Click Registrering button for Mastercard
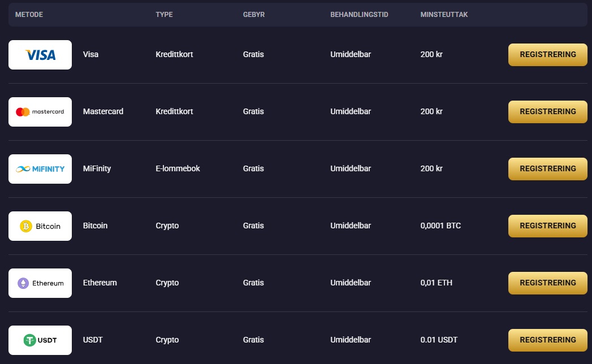The width and height of the screenshot is (592, 364). point(547,112)
